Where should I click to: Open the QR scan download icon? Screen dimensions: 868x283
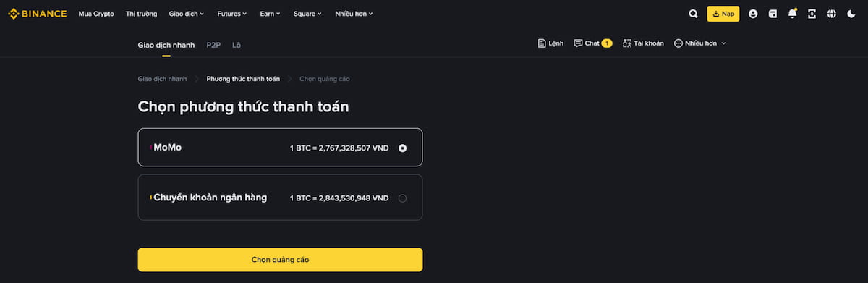click(x=812, y=14)
